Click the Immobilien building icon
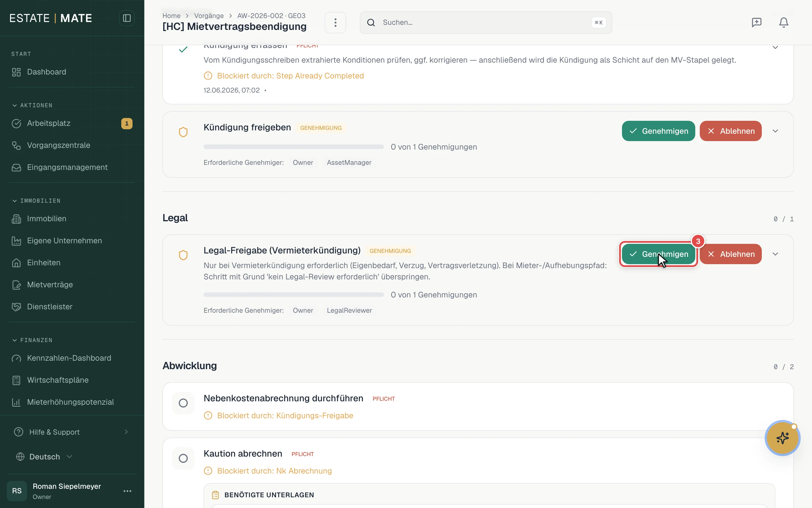812x508 pixels. click(x=16, y=219)
